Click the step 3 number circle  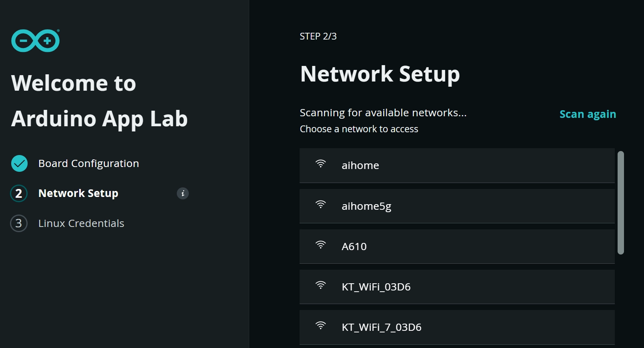(x=19, y=223)
